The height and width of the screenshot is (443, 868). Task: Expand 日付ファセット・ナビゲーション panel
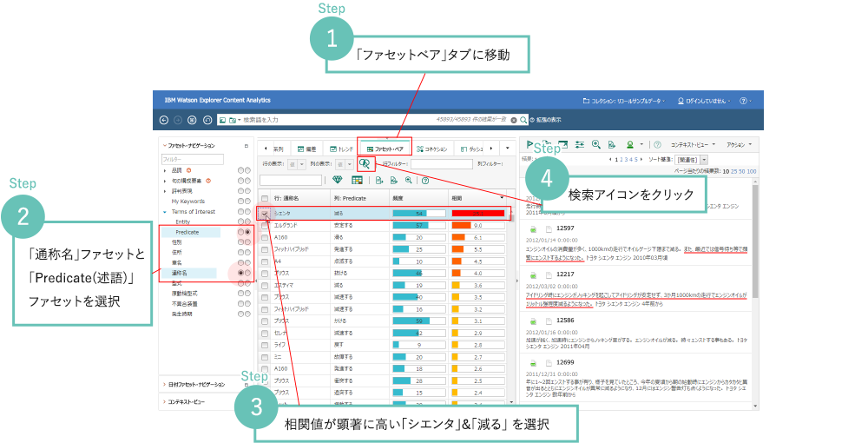[164, 384]
